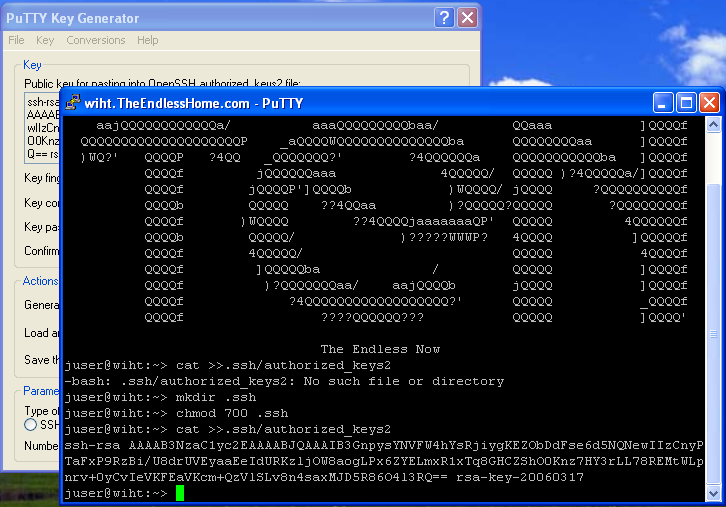Open the File menu in PuTTY Key Generator
The height and width of the screenshot is (507, 726).
pos(16,40)
